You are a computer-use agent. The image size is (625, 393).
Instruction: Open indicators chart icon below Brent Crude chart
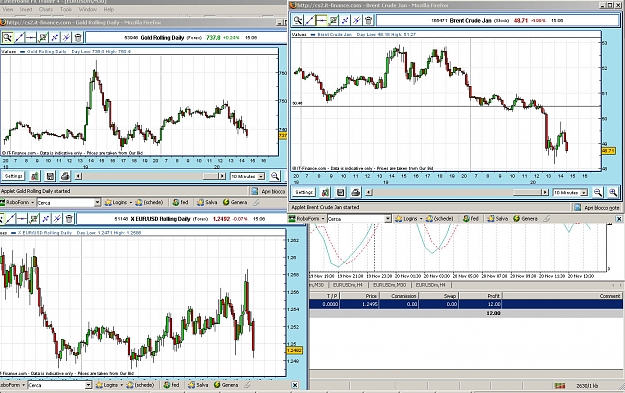coord(325,193)
